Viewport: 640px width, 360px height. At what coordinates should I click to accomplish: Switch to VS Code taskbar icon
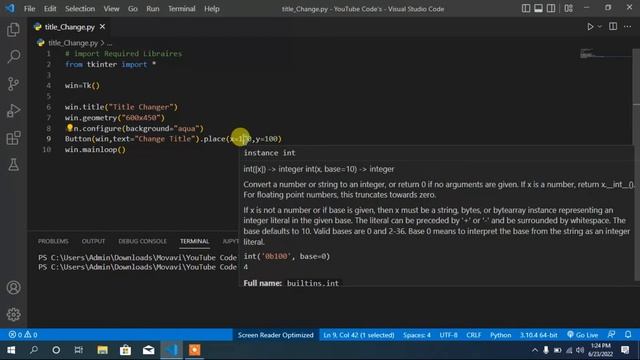coord(172,350)
